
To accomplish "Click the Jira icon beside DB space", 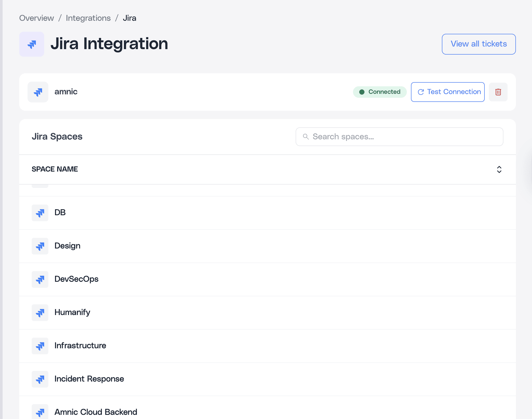I will [40, 213].
